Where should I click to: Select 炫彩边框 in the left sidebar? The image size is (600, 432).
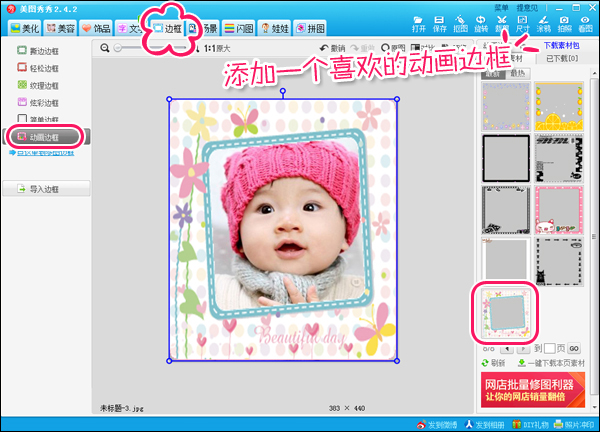point(38,103)
